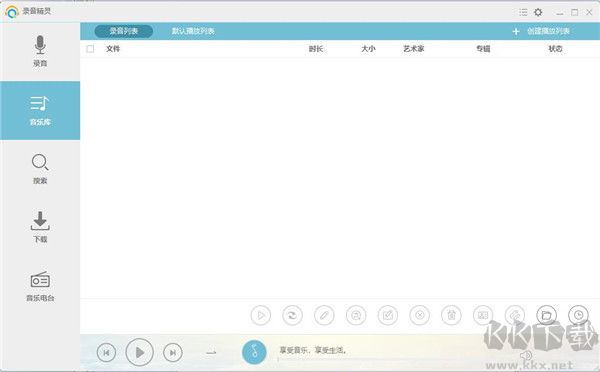The image size is (600, 372).
Task: Sort by the 艺术家 artist column header
Action: coord(414,49)
